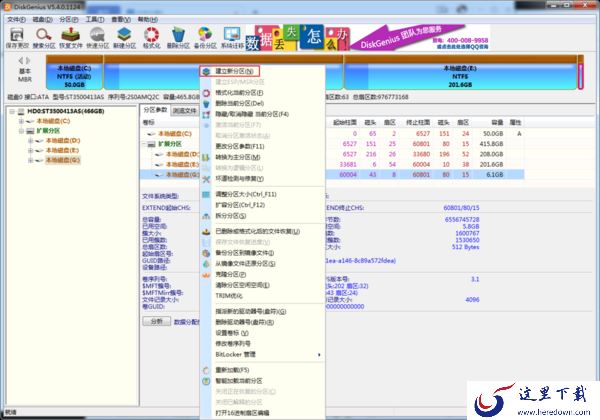Screen dimensions: 600x420
Task: Expand 本地磁盘(D:) in the left tree
Action: 31,141
